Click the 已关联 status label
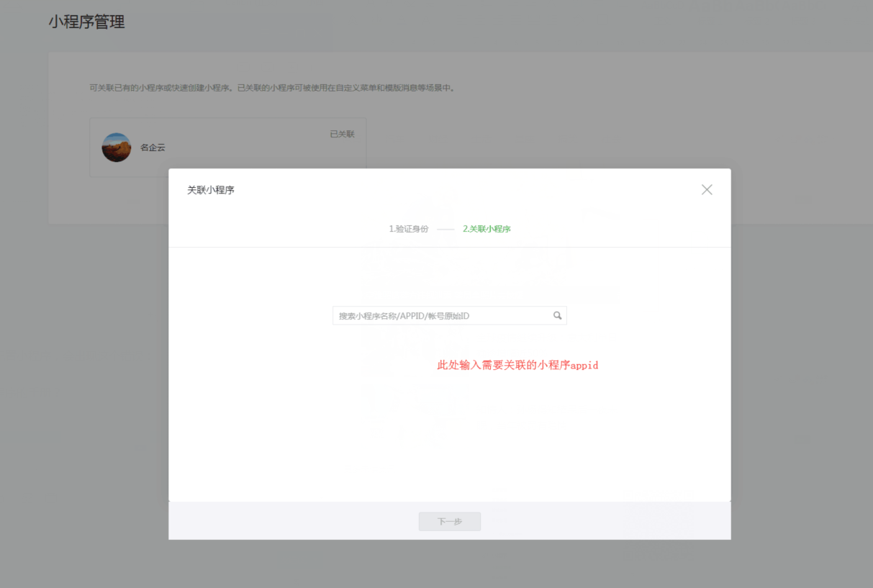 pyautogui.click(x=342, y=134)
